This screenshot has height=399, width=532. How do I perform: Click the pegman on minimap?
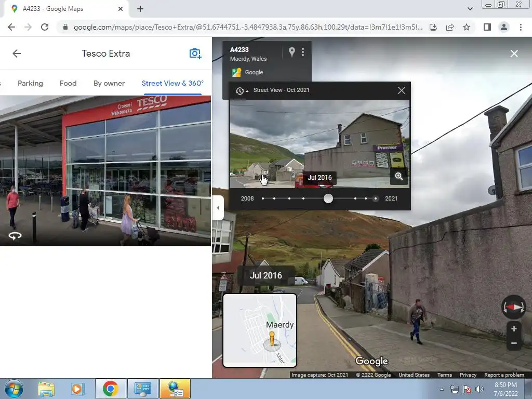[x=272, y=339]
